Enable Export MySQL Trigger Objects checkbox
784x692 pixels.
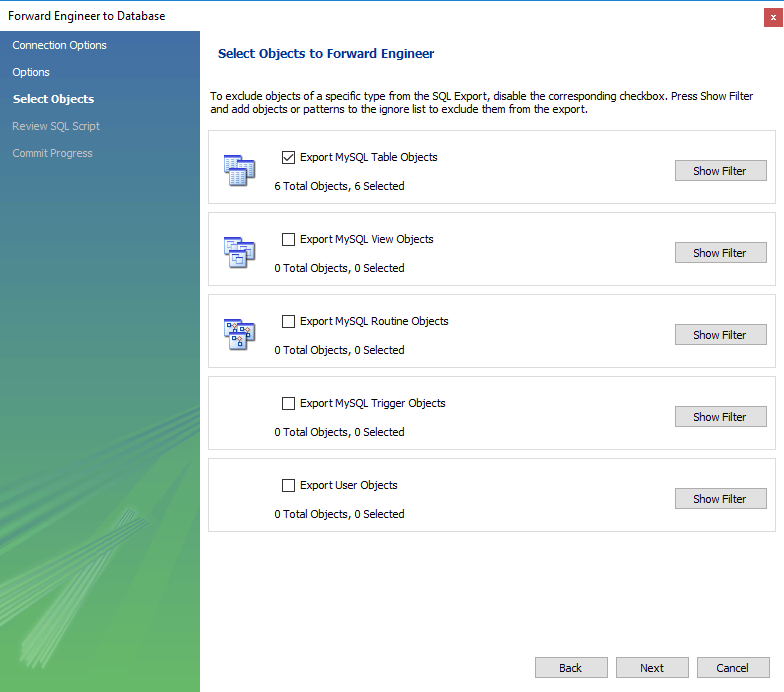[x=289, y=403]
